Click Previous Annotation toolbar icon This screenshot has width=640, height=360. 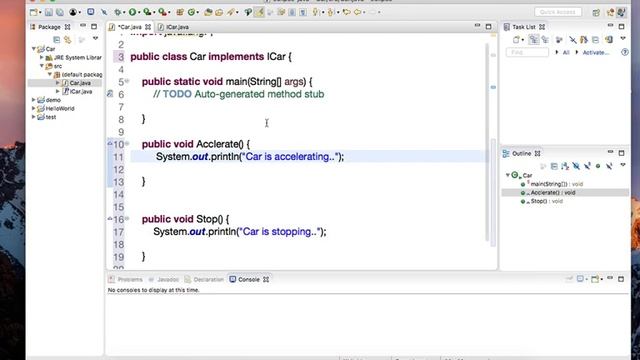click(x=331, y=12)
